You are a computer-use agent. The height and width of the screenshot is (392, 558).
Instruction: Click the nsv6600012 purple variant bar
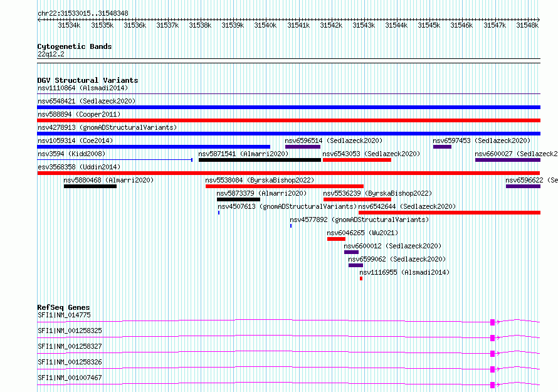coord(352,252)
